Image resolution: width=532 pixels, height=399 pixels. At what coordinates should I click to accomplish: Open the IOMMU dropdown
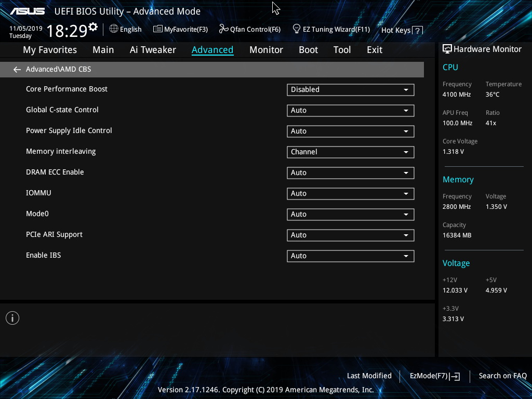point(351,194)
